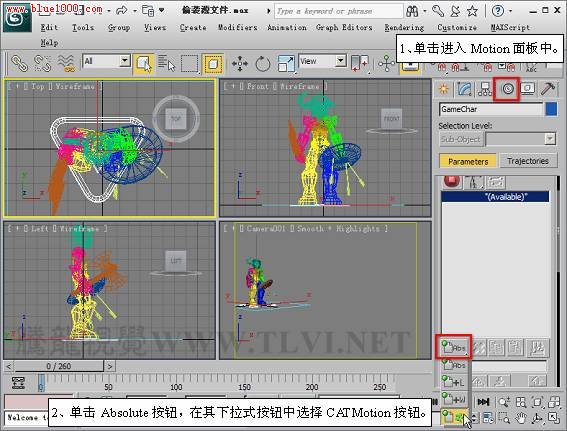This screenshot has height=431, width=567.
Task: Click the Pan View hand icon
Action: (520, 419)
